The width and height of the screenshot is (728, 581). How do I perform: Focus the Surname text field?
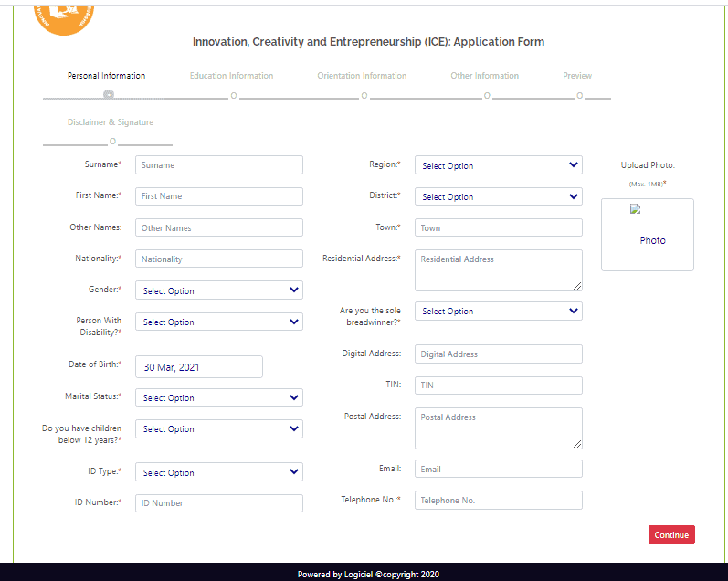tap(218, 165)
